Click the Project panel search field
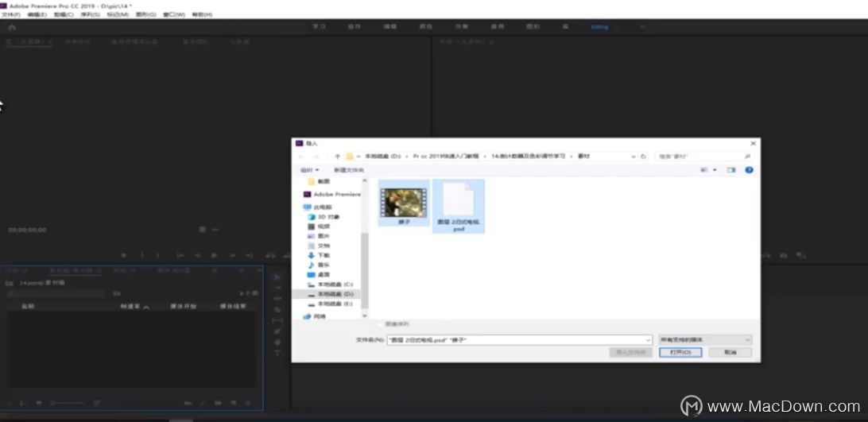Image resolution: width=868 pixels, height=422 pixels. [56, 293]
